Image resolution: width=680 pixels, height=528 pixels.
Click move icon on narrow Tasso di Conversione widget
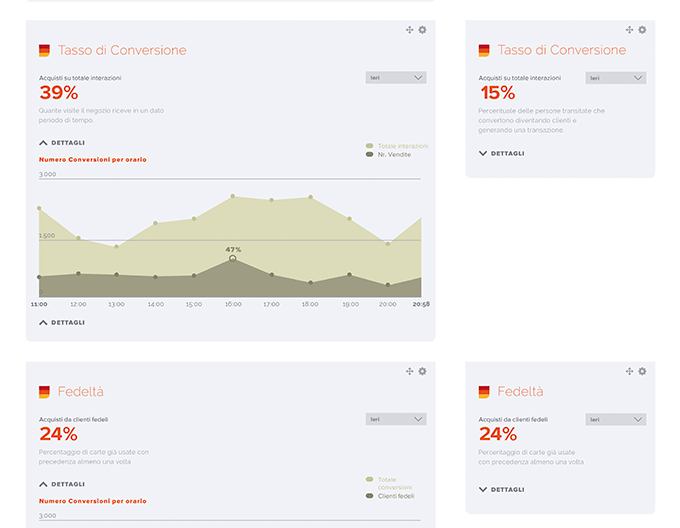pos(630,30)
